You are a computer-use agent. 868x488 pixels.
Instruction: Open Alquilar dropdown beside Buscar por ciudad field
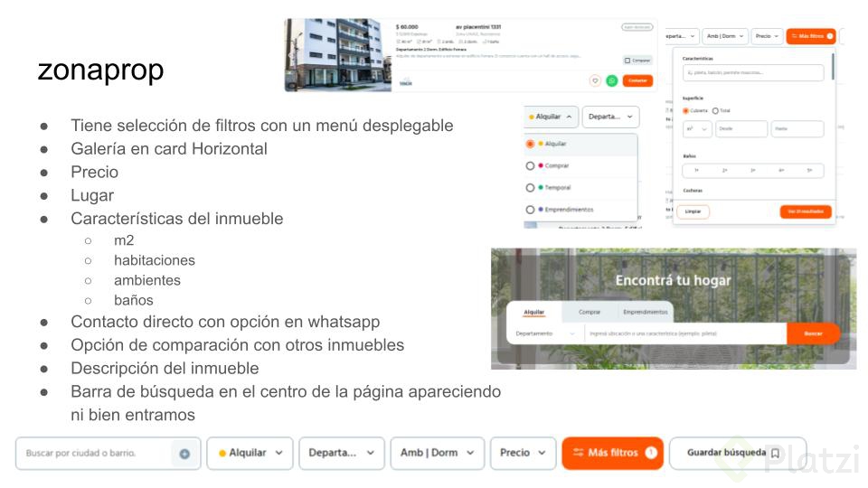click(x=250, y=453)
